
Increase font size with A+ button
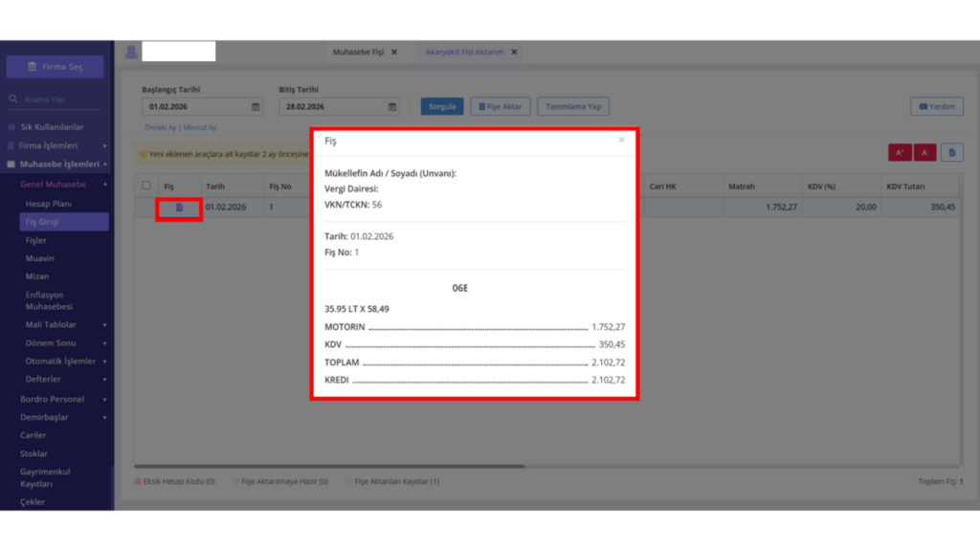900,152
